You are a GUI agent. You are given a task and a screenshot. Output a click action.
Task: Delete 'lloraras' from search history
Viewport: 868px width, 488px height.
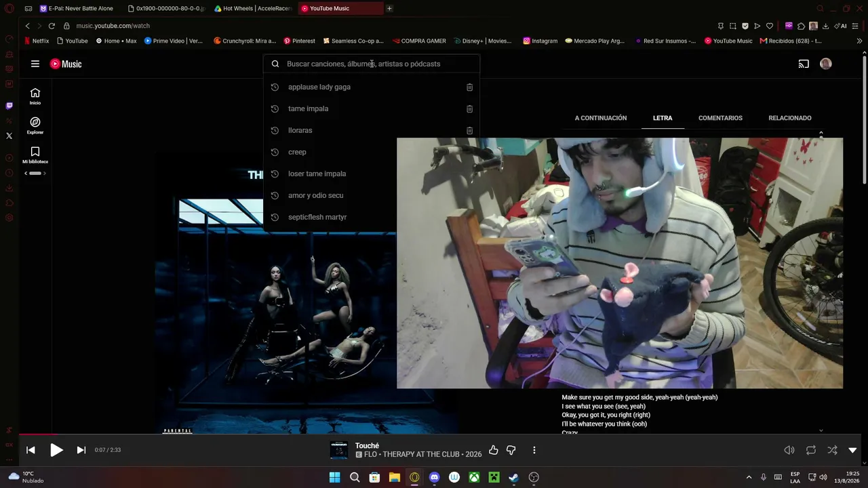[x=469, y=130]
